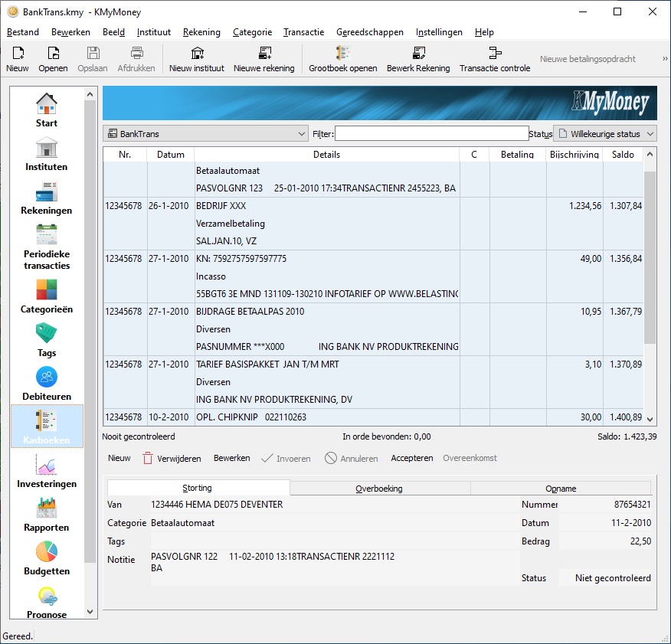Expand the BankTrans account dropdown
Viewport: 671px width, 644px height.
205,134
